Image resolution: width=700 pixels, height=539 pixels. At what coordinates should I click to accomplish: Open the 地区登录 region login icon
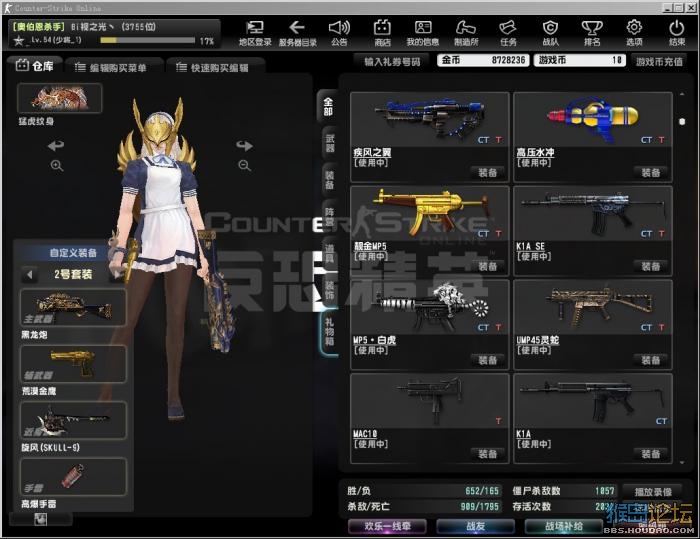click(255, 33)
